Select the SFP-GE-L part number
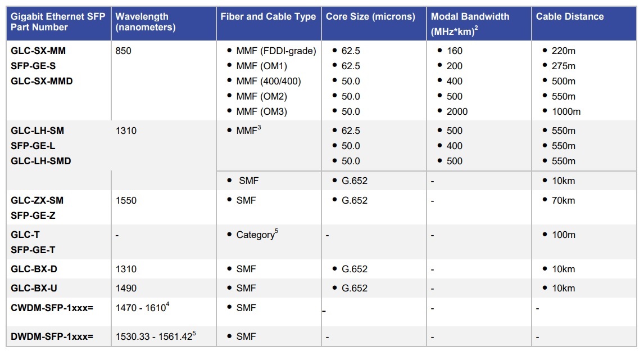The image size is (644, 355). 33,146
